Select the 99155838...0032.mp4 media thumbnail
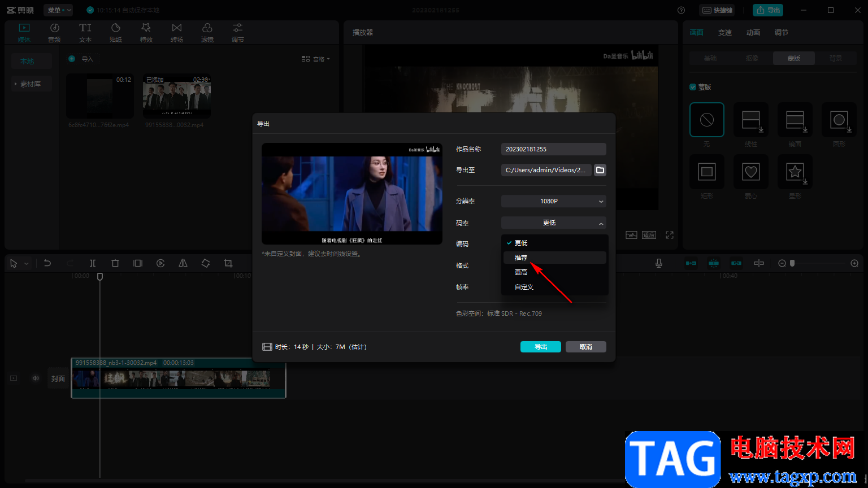Screen dimensions: 868x488 177,96
